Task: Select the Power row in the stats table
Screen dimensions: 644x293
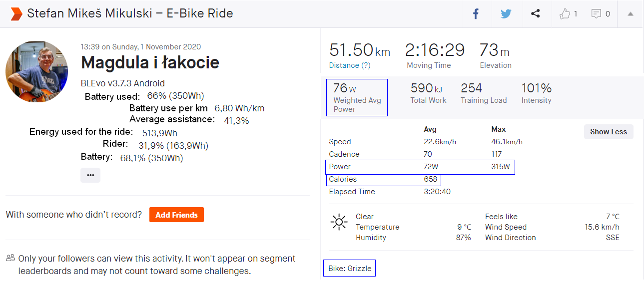Action: [x=420, y=167]
